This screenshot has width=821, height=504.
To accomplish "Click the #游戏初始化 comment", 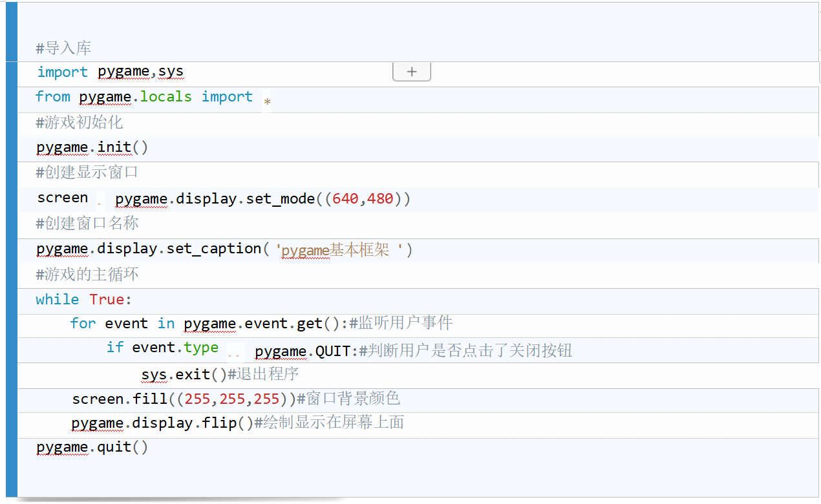I will [78, 121].
